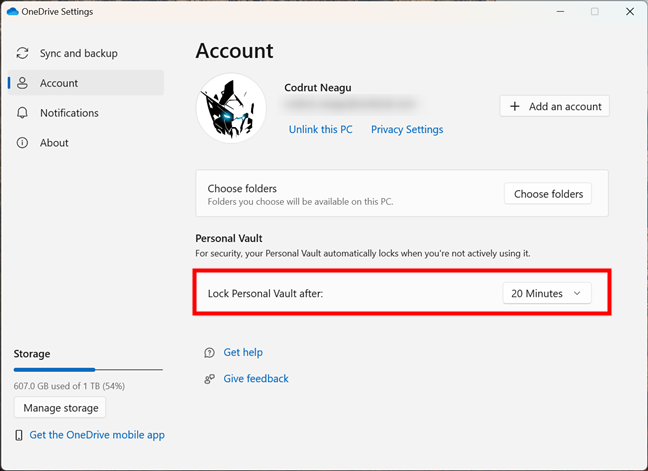Click the Account person icon in sidebar
Viewport: 648px width, 471px height.
pyautogui.click(x=22, y=83)
